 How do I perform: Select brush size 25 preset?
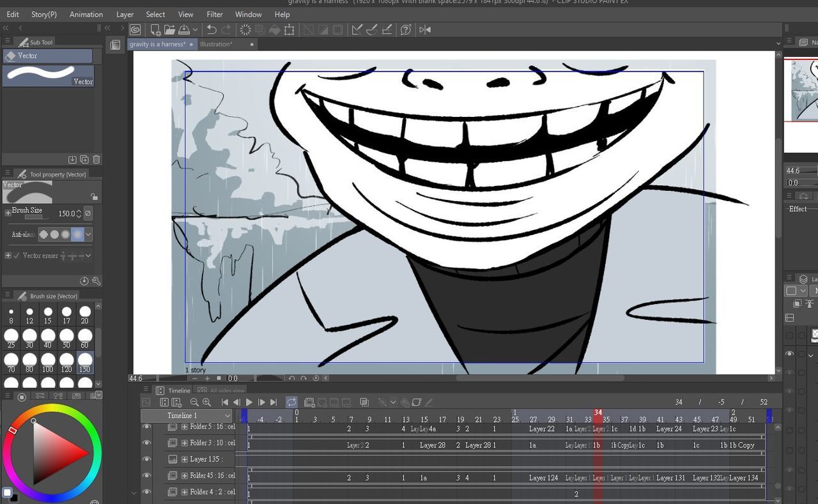[11, 337]
